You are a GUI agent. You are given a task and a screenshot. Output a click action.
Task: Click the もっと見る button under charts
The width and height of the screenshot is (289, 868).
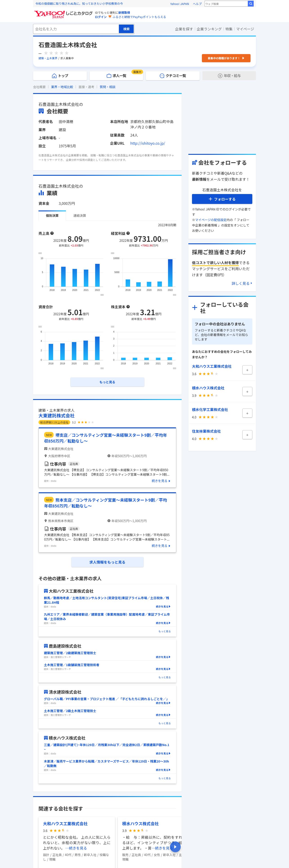pos(107,382)
